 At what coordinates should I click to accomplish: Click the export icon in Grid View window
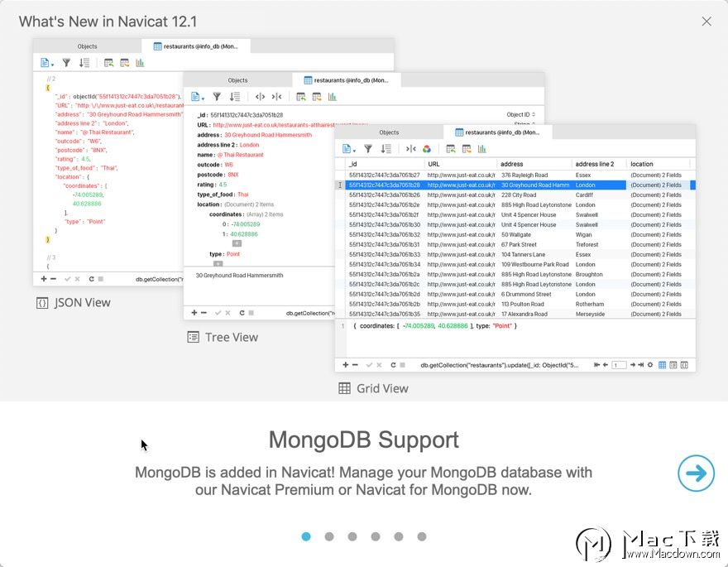pos(467,149)
